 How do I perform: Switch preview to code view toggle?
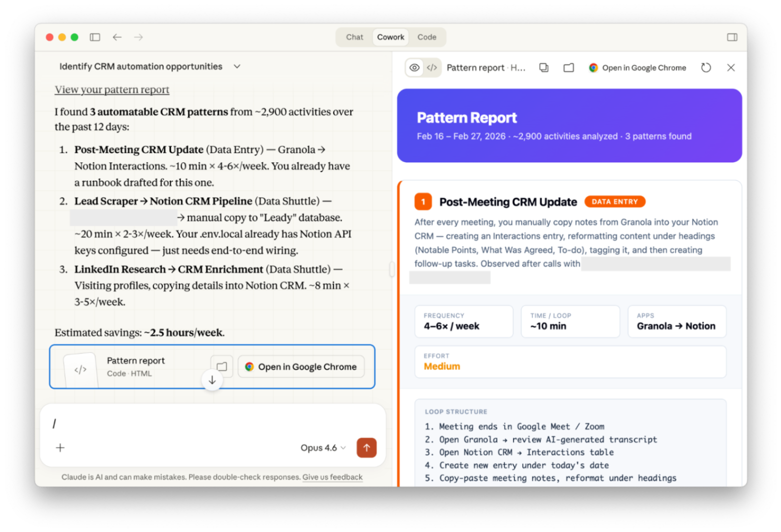432,67
